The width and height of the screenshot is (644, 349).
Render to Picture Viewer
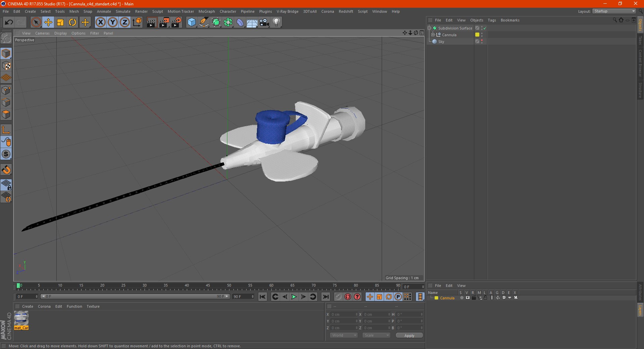pyautogui.click(x=164, y=22)
